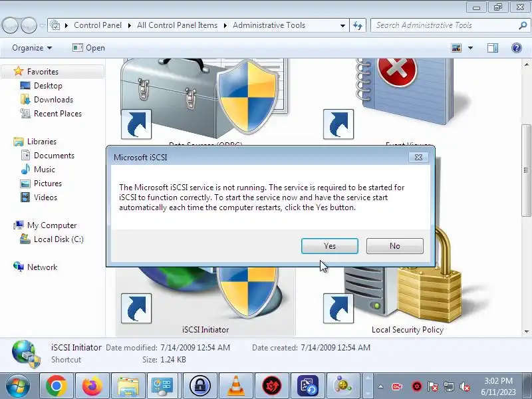Click the red gear tray icon
Viewport: 532px width, 399px height.
416,386
